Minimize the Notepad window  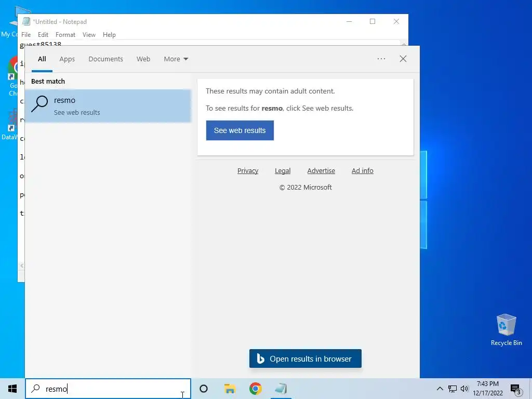[x=349, y=21]
